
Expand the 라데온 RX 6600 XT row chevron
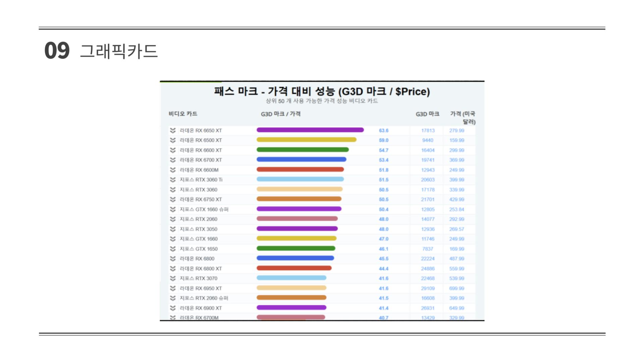(x=173, y=150)
